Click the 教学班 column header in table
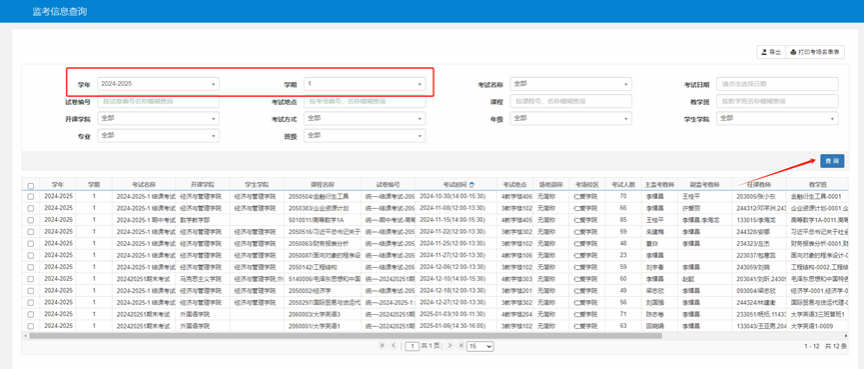864x369 pixels. 817,184
